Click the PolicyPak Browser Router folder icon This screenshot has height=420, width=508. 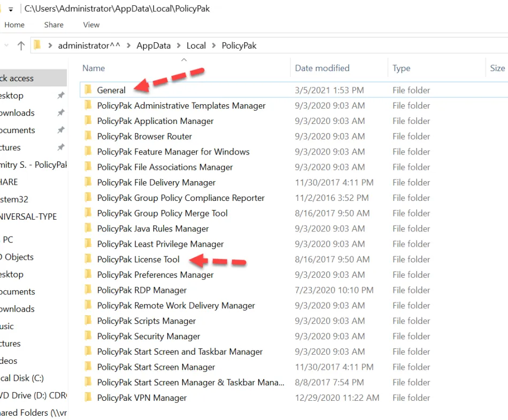click(x=88, y=136)
